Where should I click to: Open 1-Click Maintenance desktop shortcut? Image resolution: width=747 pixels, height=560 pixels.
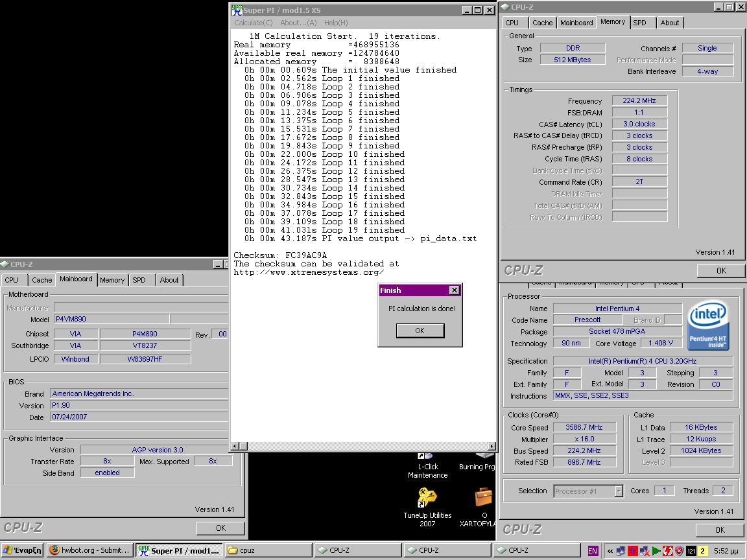(427, 466)
